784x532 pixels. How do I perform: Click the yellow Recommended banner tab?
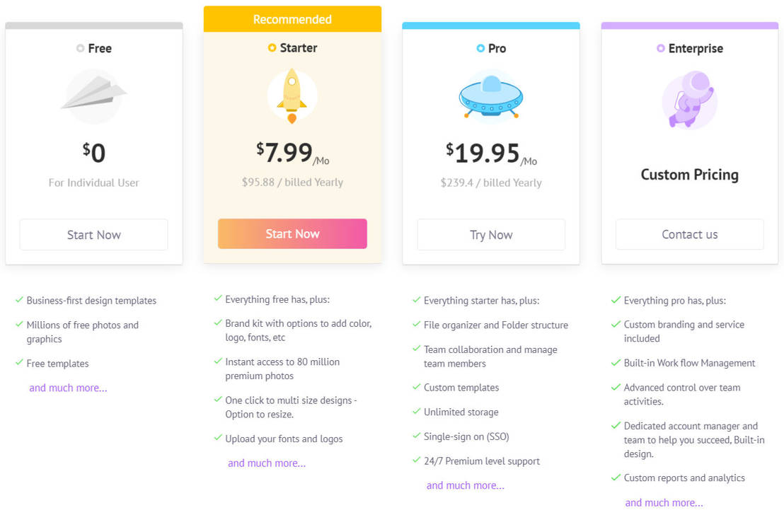(x=292, y=19)
